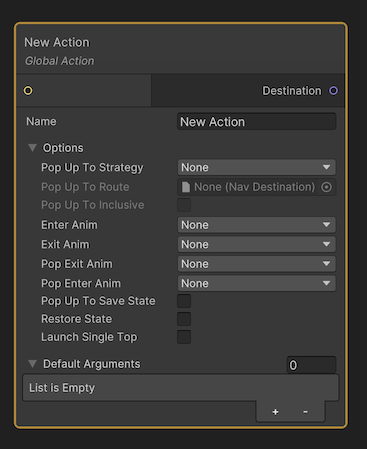
Task: Click the Exit Anim label
Action: click(65, 244)
